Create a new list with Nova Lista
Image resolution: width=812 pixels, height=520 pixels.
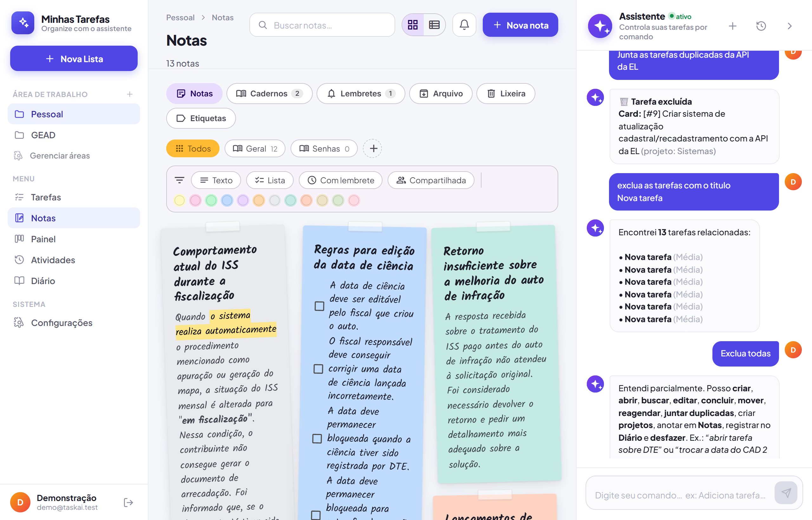74,59
